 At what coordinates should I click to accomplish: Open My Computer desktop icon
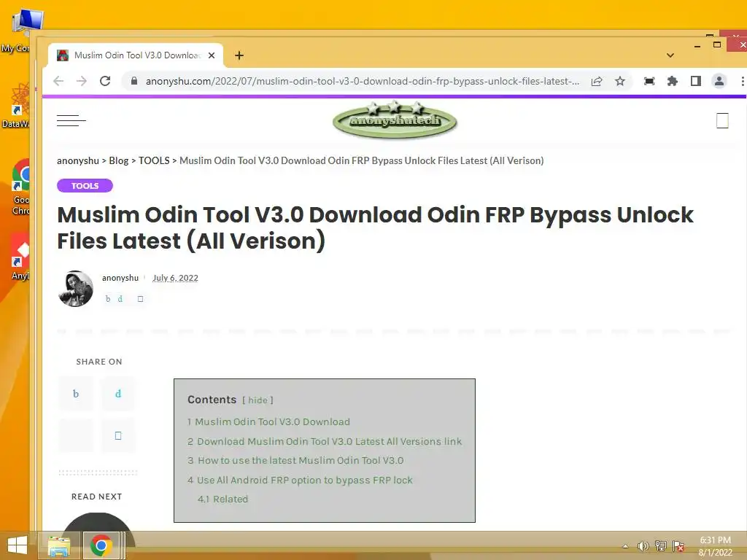[x=21, y=31]
